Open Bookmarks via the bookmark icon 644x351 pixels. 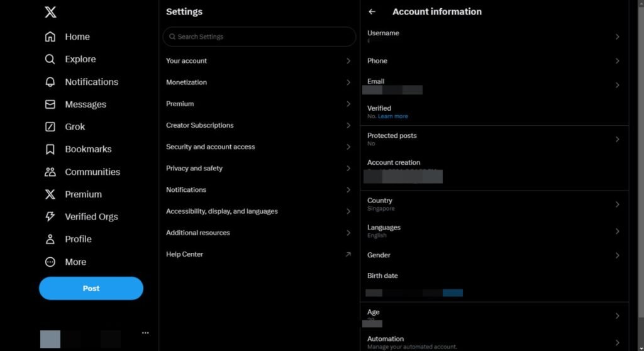click(50, 149)
